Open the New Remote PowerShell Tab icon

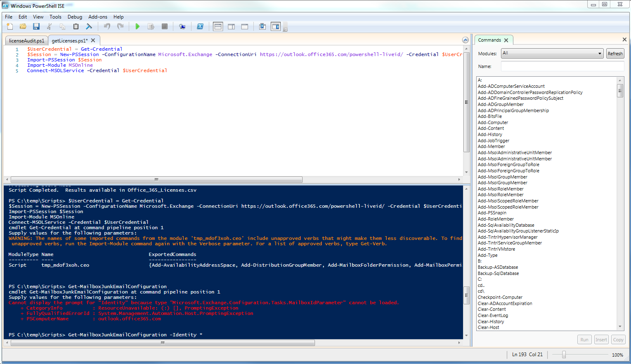click(182, 26)
